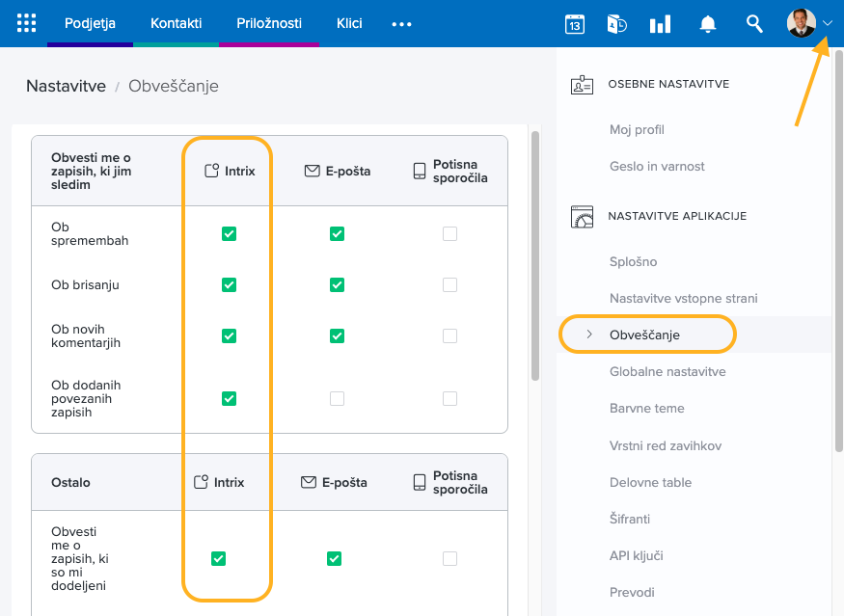Viewport: 844px width, 616px height.
Task: Open Barvne teme settings link
Action: [x=646, y=408]
